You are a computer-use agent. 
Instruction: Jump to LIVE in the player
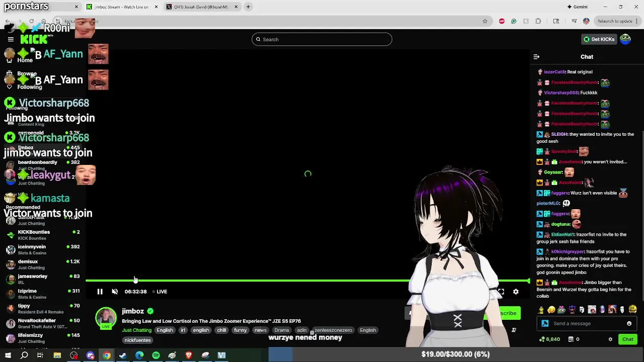159,292
